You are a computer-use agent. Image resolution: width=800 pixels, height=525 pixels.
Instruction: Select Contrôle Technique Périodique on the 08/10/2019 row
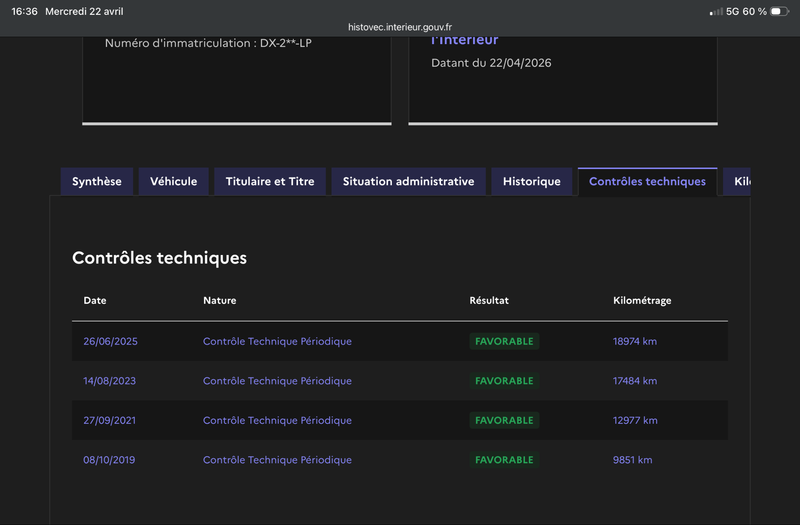tap(277, 460)
